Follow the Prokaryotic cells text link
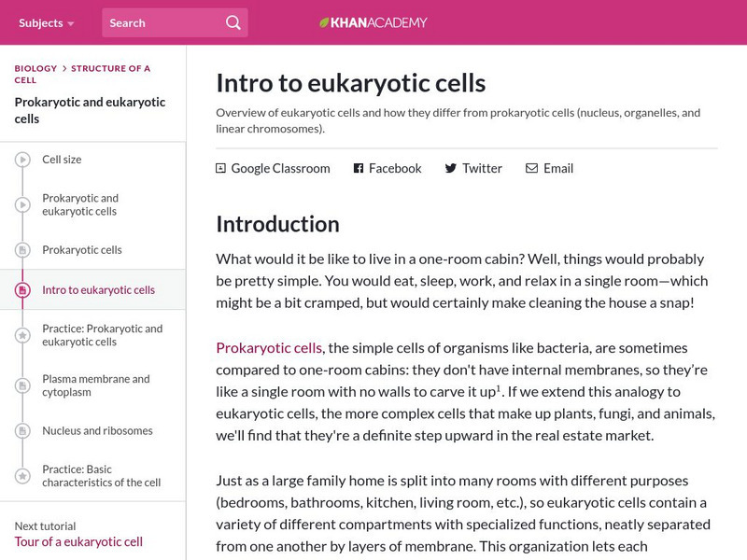The width and height of the screenshot is (747, 560). click(x=269, y=348)
